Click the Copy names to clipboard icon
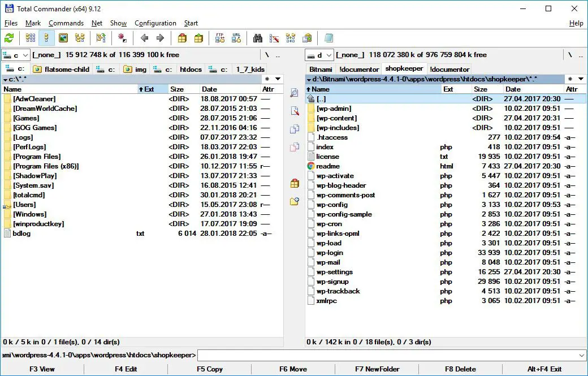Image resolution: width=588 pixels, height=376 pixels. (307, 38)
